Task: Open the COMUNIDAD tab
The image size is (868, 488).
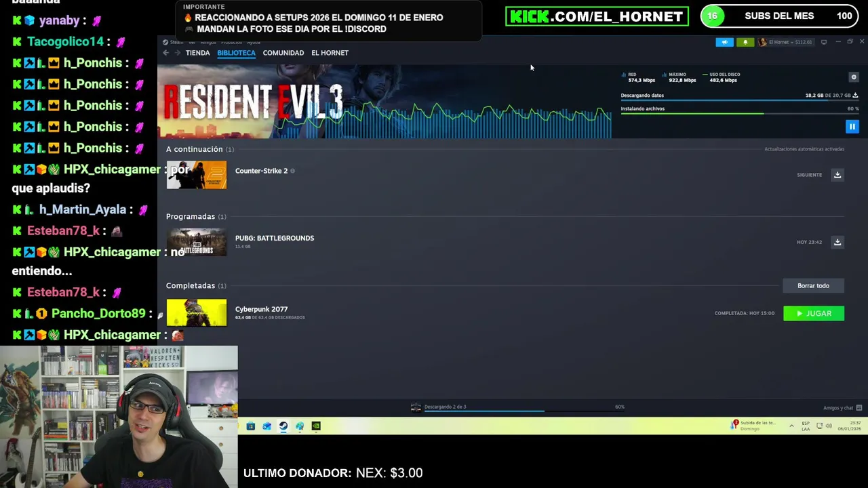Action: (x=283, y=53)
